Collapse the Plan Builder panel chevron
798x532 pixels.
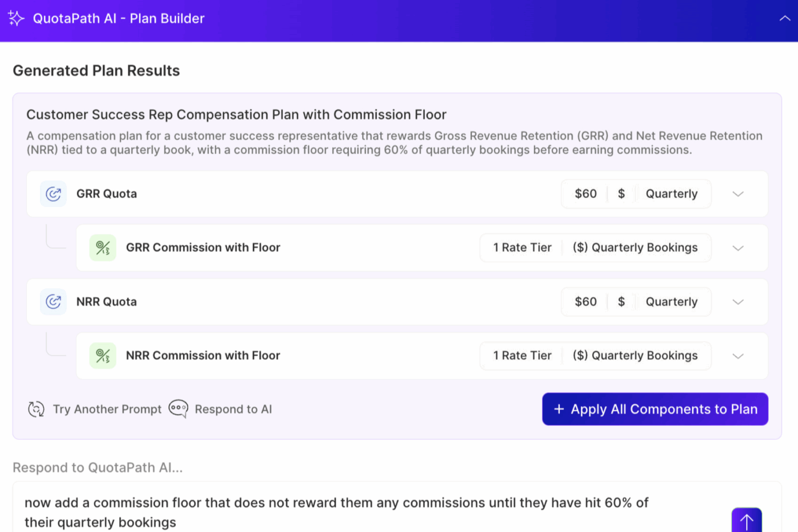pos(785,18)
